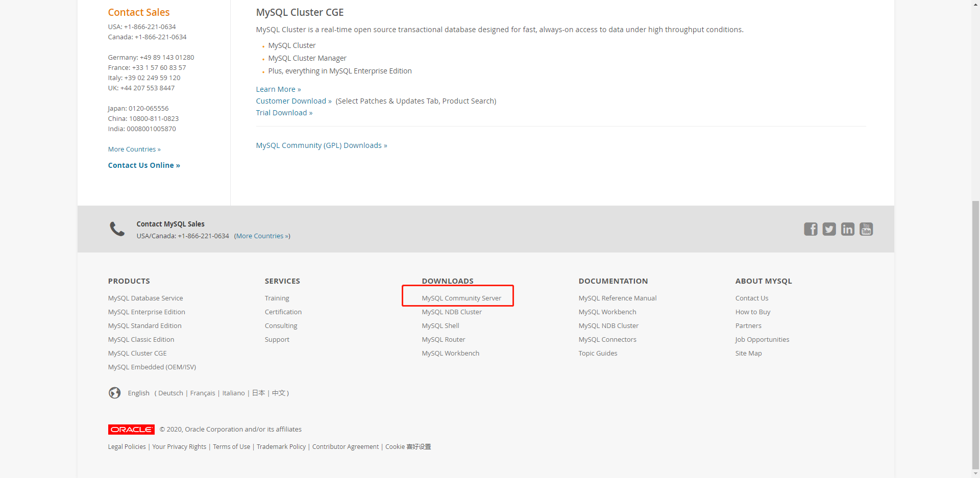Go to Consulting services link
The image size is (980, 478).
click(281, 326)
